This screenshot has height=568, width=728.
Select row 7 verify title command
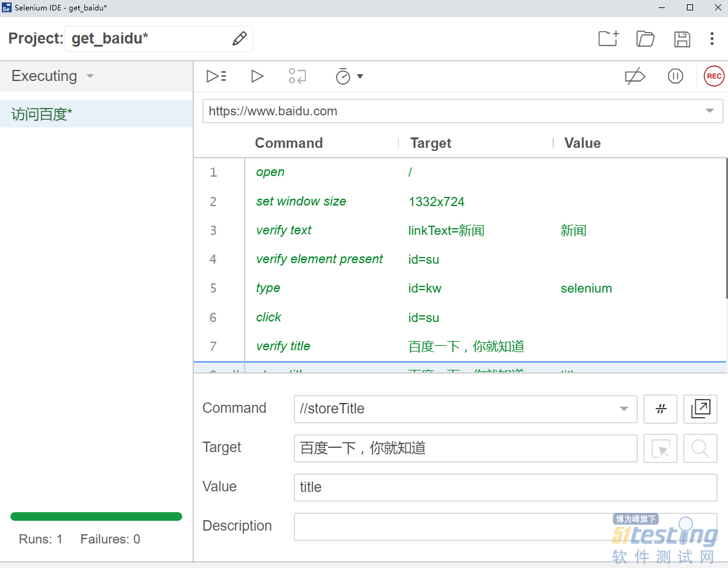460,346
